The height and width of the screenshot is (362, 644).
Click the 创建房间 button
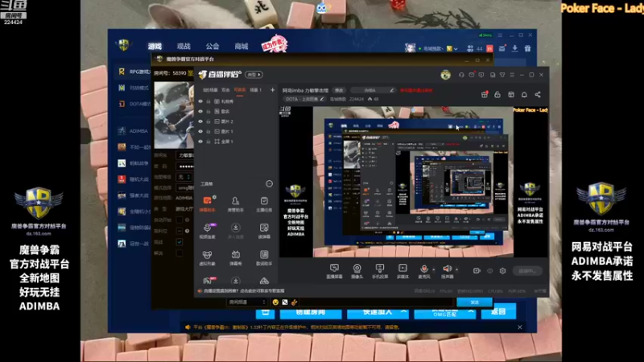coord(311,312)
